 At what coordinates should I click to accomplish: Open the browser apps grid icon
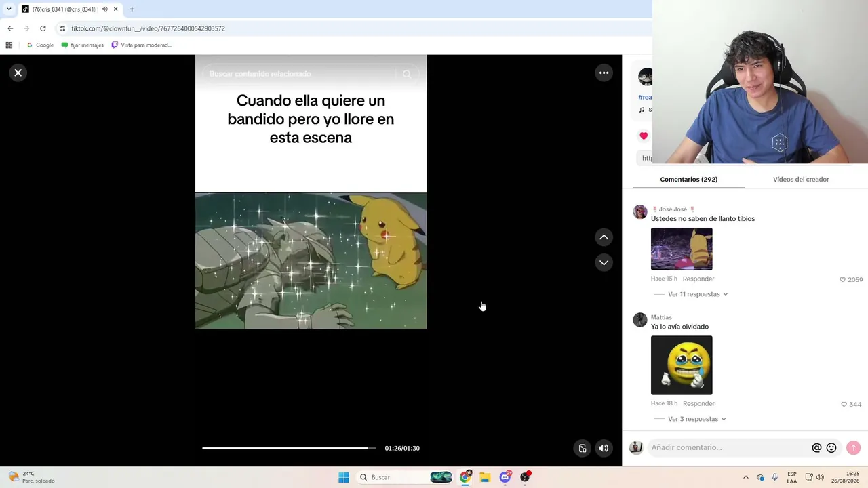point(9,45)
